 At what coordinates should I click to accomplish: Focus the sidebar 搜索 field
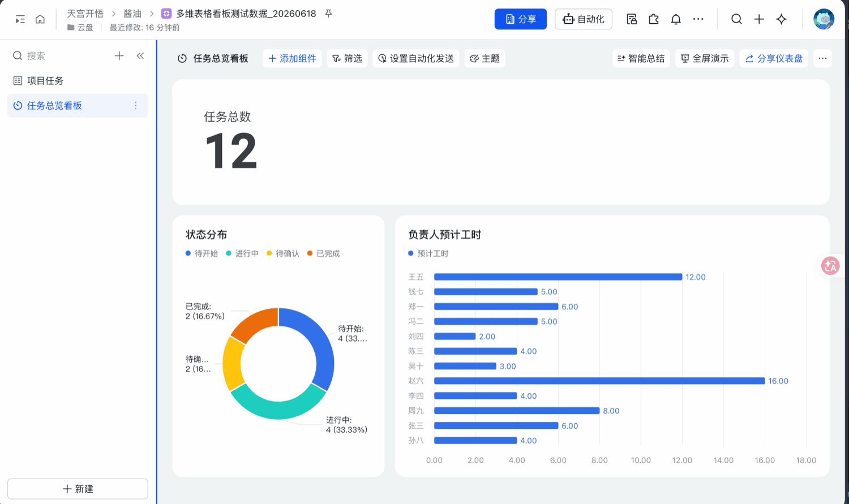(59, 56)
